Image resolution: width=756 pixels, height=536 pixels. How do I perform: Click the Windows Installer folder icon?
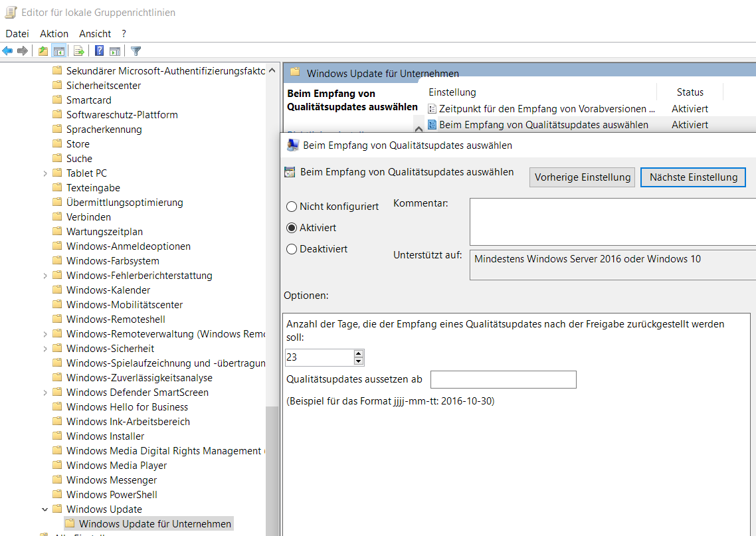(x=57, y=436)
